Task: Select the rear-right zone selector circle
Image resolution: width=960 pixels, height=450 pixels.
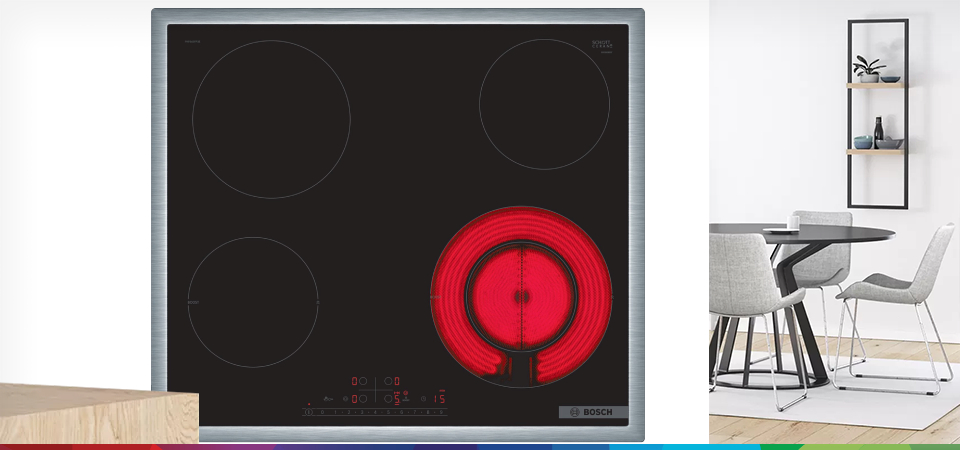Action: click(x=387, y=381)
